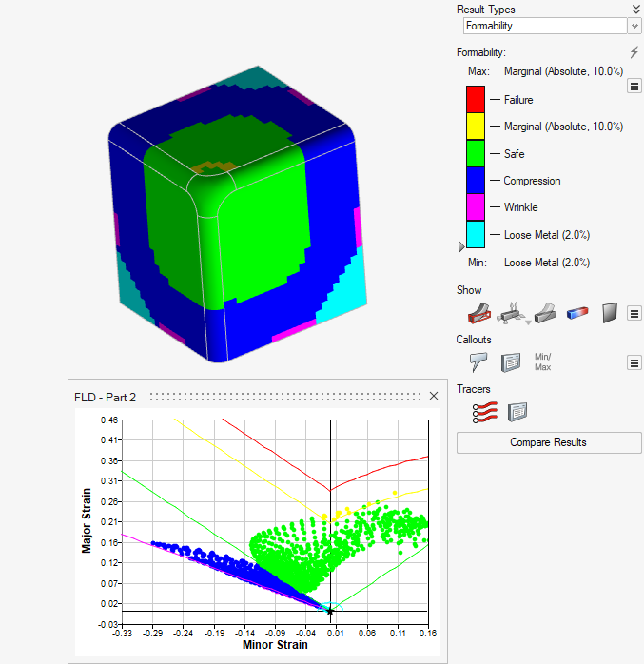Click the Failure legend label
Screen dimensions: 644x664
coord(518,100)
